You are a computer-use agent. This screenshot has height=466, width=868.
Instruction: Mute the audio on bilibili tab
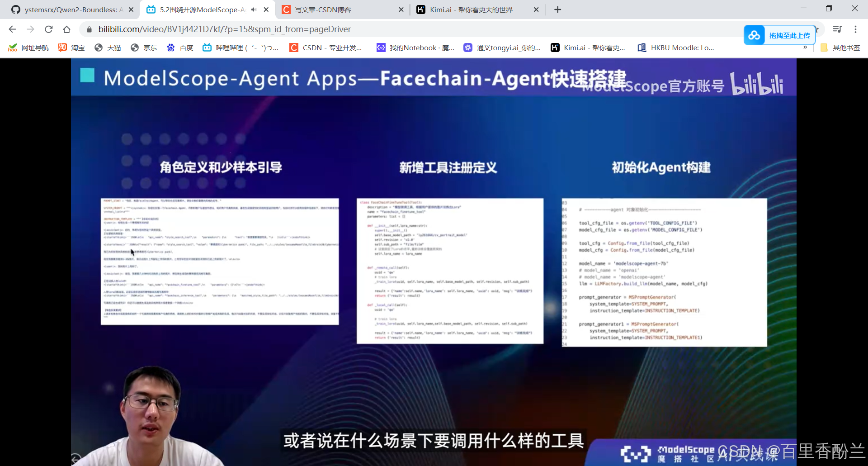pyautogui.click(x=254, y=10)
